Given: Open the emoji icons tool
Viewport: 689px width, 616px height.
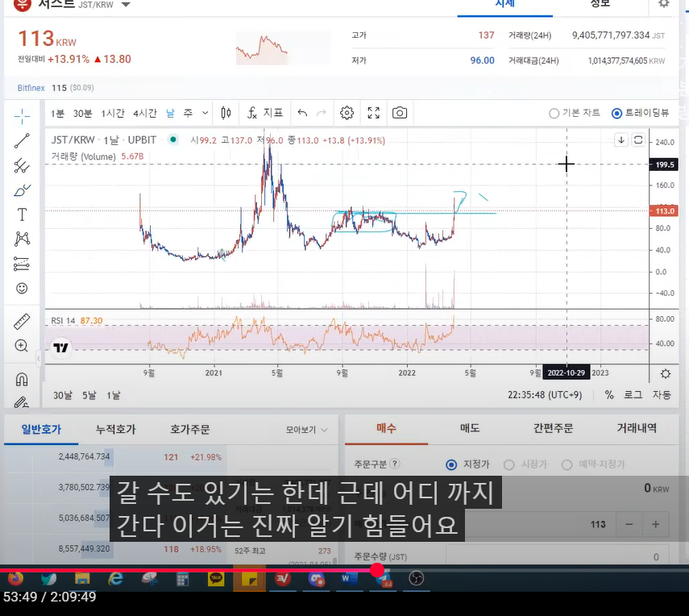Looking at the screenshot, I should point(22,288).
